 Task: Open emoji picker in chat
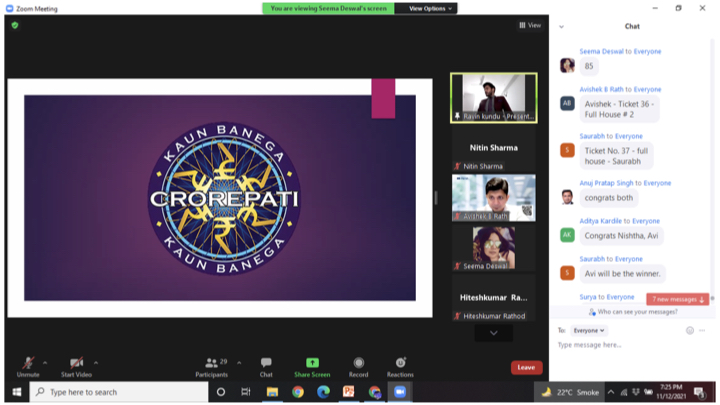coord(690,331)
